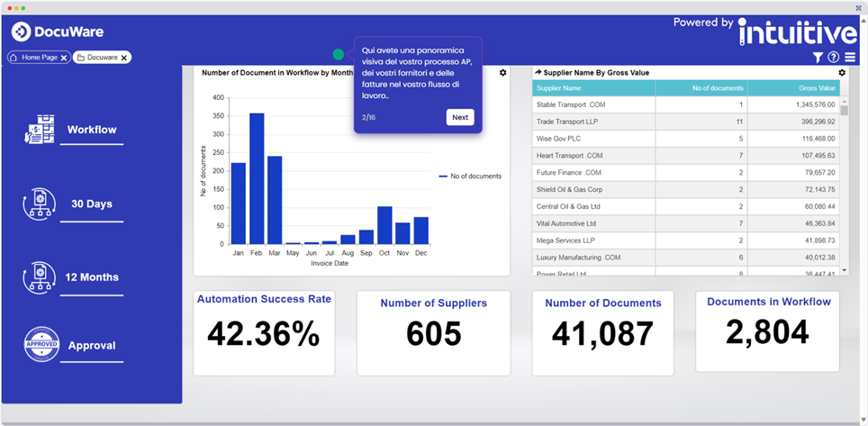Open the filter funnel icon
868x426 pixels.
point(818,57)
